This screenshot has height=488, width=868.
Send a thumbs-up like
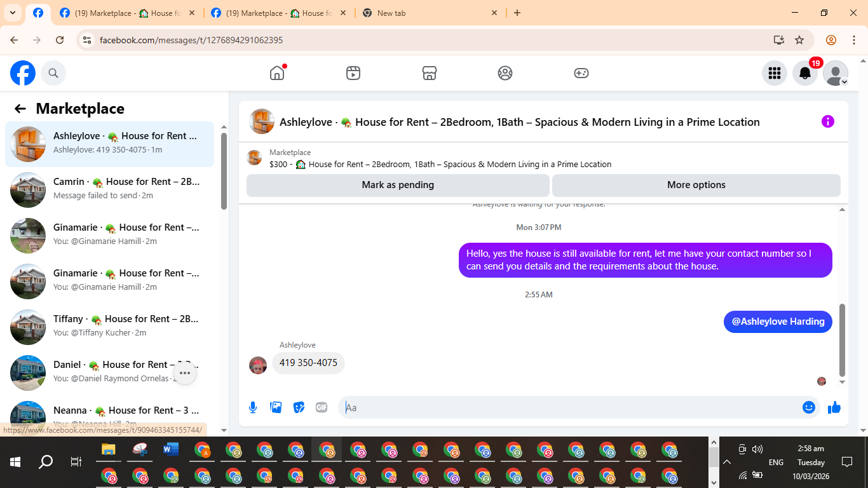click(834, 407)
